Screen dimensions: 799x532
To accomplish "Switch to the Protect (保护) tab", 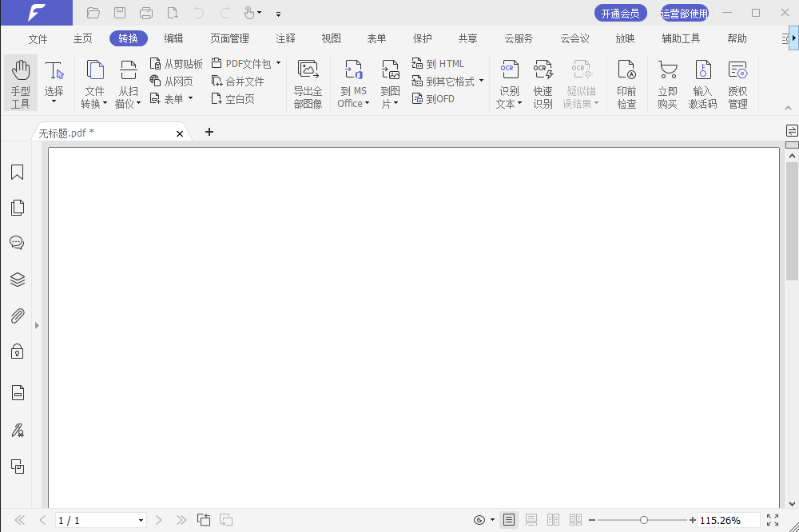I will coord(423,38).
